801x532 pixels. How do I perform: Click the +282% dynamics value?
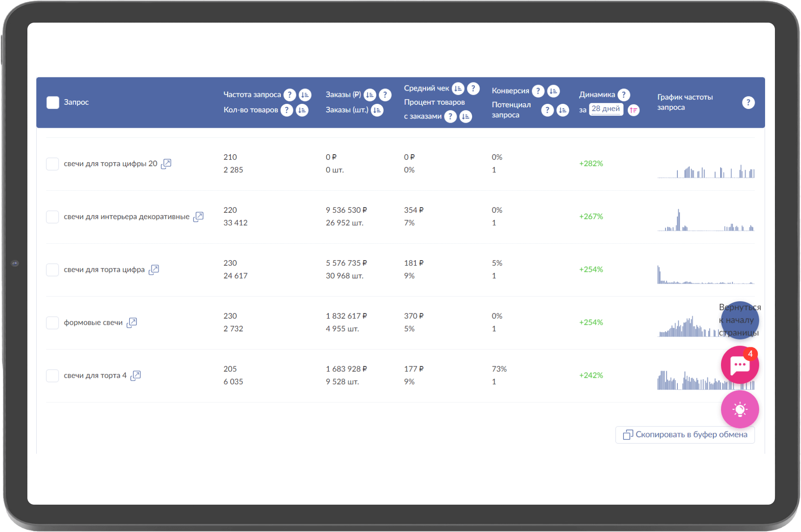[x=591, y=164]
